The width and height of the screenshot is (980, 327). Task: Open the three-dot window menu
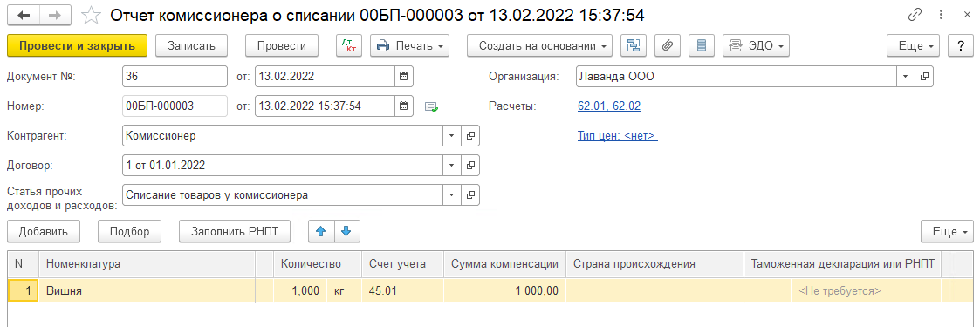point(941,14)
